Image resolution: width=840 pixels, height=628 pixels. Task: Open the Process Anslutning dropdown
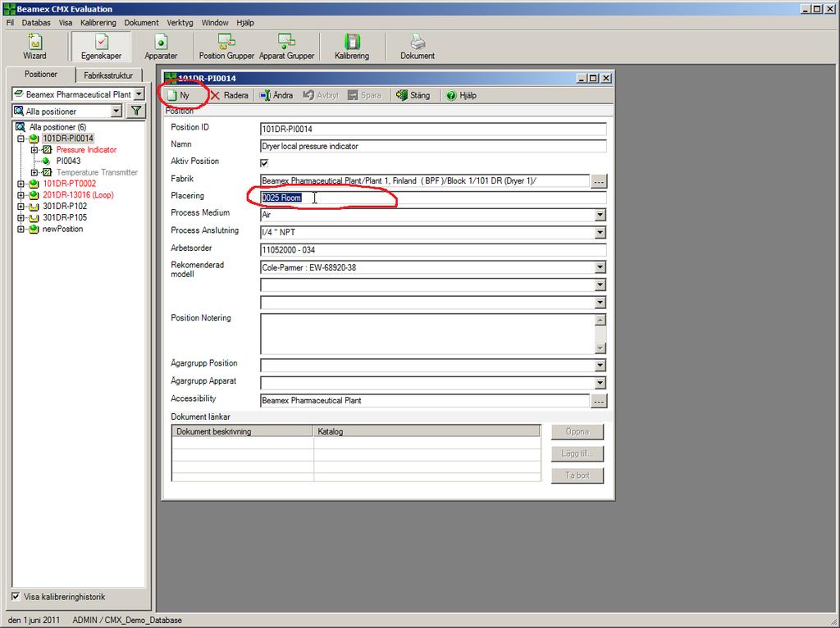tap(600, 232)
